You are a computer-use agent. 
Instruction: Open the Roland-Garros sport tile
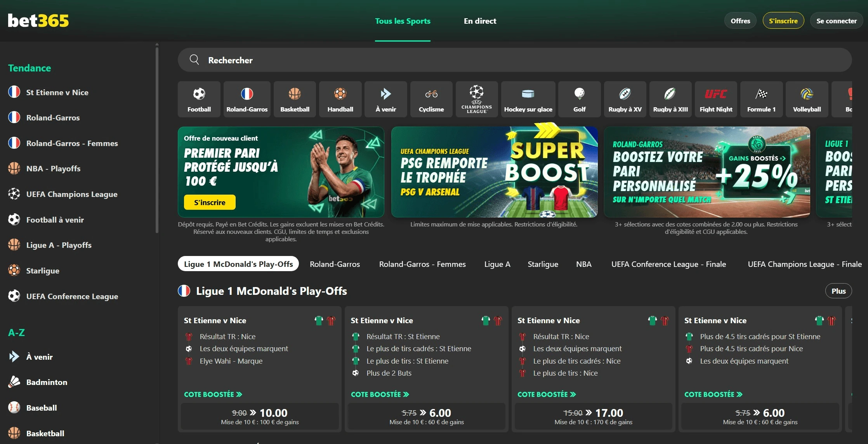pos(247,99)
